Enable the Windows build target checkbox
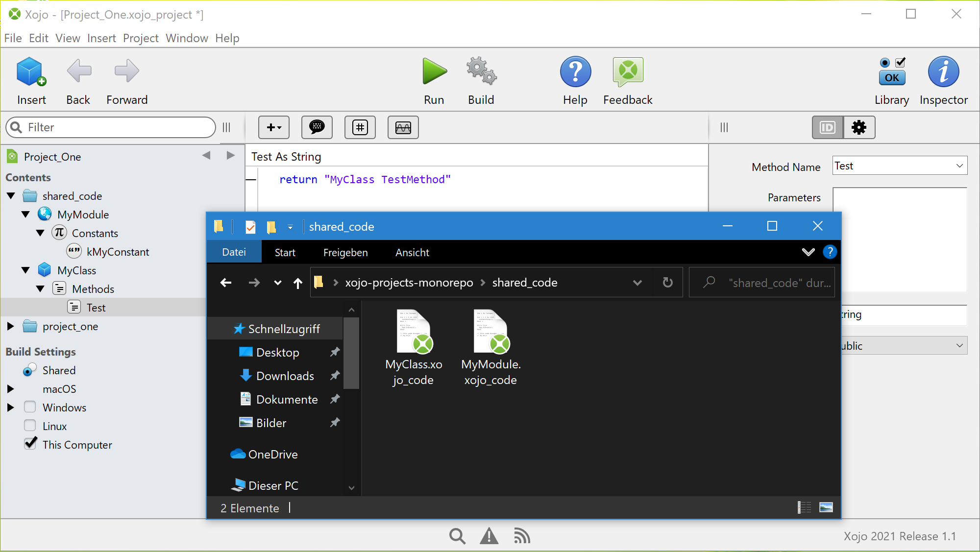This screenshot has width=980, height=552. [30, 407]
